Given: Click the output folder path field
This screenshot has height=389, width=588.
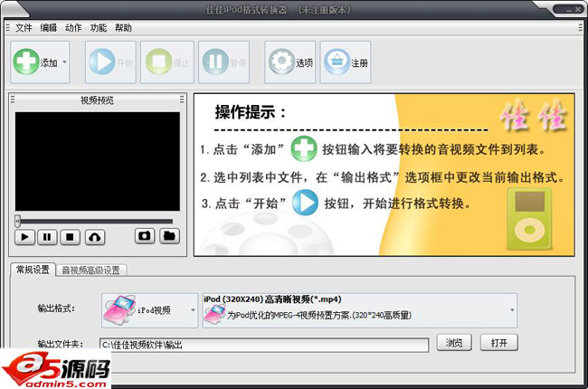Looking at the screenshot, I should (x=264, y=345).
